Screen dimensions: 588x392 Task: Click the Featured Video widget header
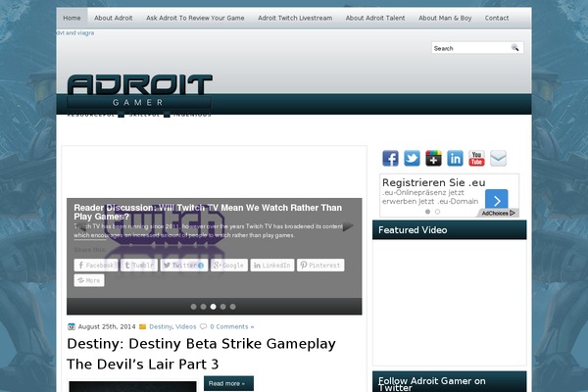tap(449, 230)
